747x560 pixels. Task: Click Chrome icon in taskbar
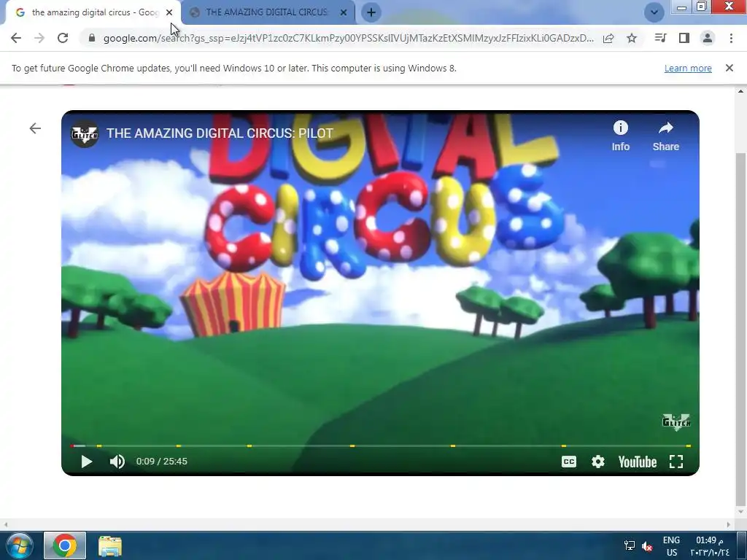65,545
